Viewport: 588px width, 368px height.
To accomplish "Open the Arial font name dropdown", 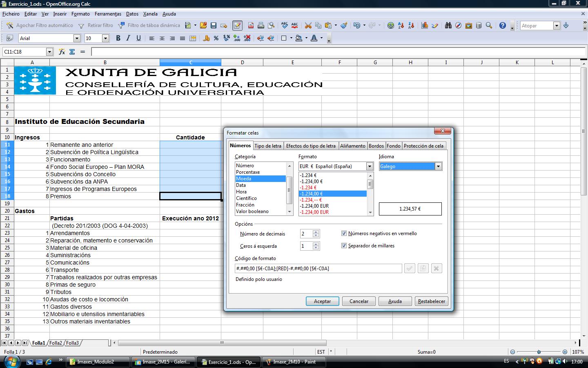I will click(x=77, y=38).
